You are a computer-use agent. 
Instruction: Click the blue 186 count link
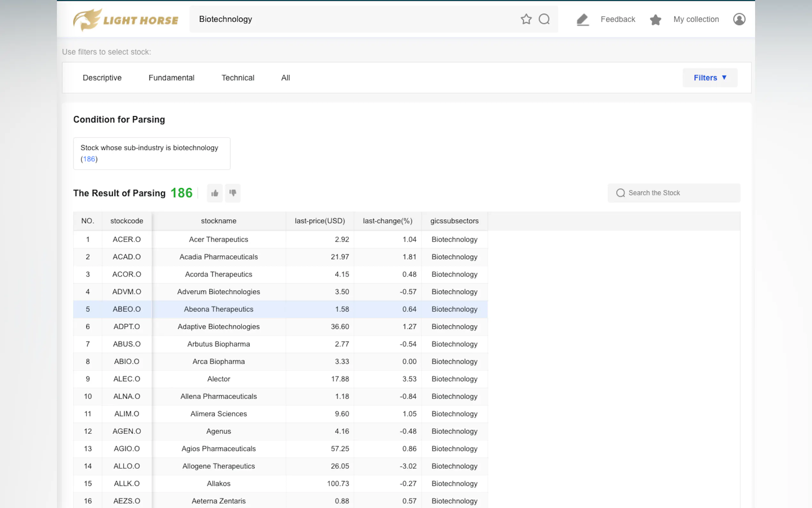(89, 159)
